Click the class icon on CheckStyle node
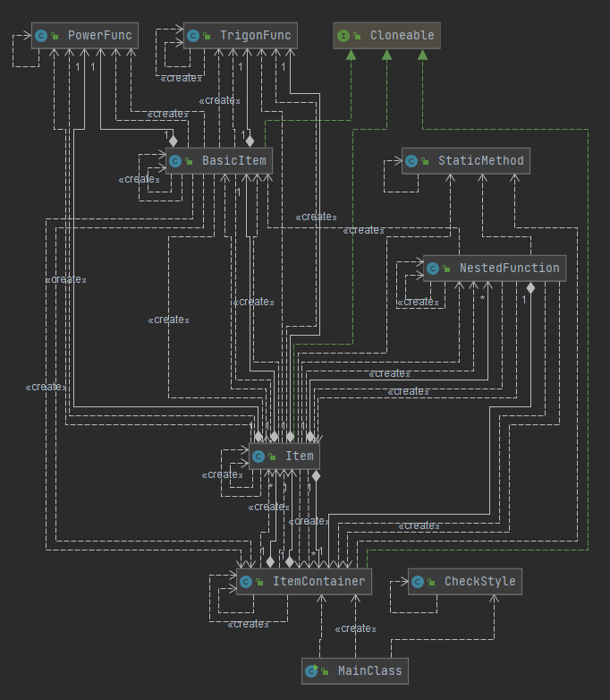 tap(418, 582)
